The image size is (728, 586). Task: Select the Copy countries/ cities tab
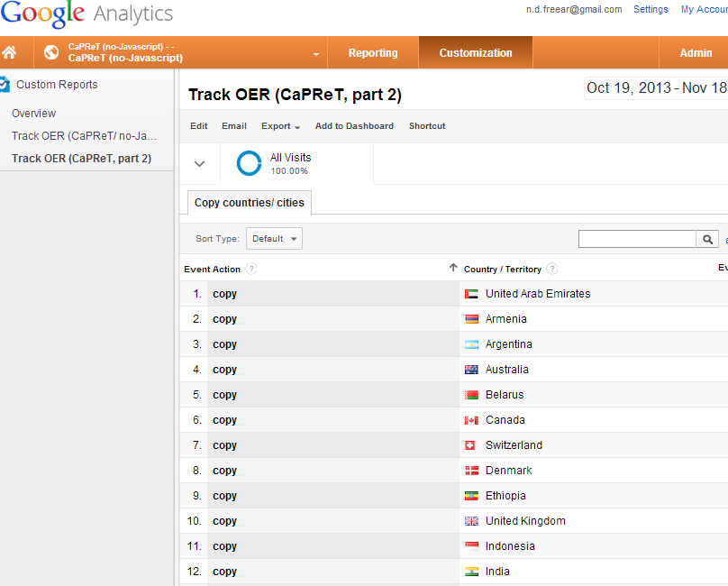(250, 203)
